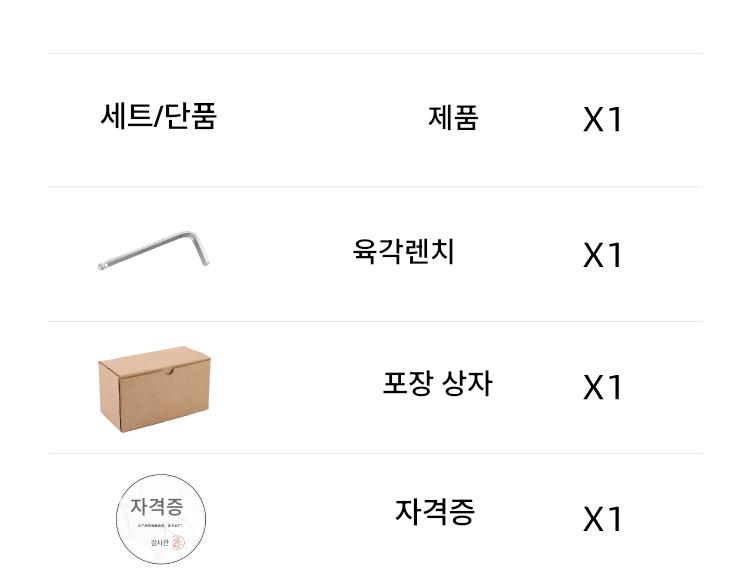The image size is (750, 585).
Task: Click the 제품 item label
Action: tap(453, 118)
